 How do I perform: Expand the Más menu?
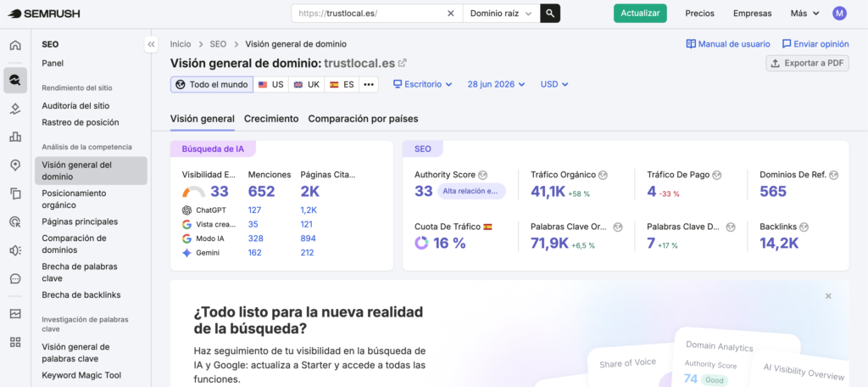click(805, 14)
